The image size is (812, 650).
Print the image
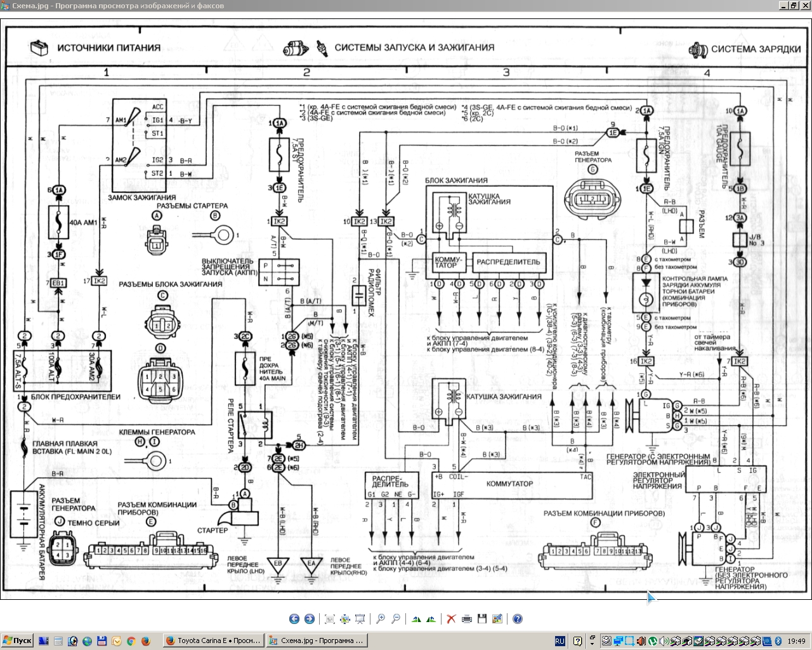pos(467,619)
